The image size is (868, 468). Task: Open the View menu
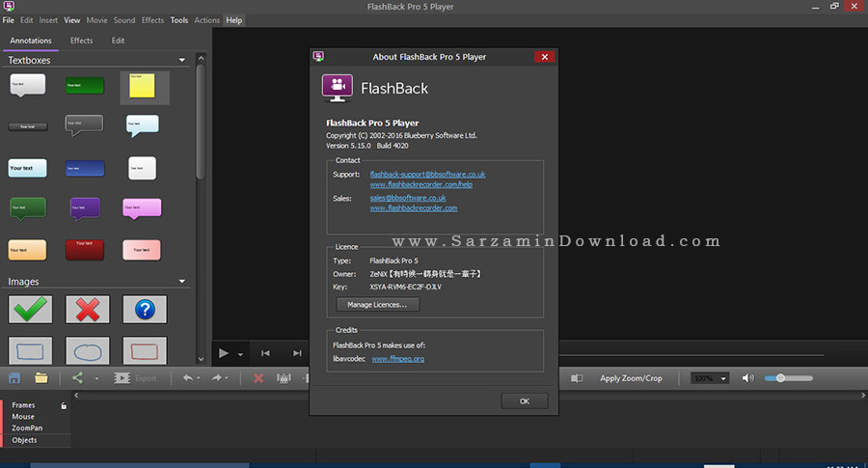coord(72,20)
